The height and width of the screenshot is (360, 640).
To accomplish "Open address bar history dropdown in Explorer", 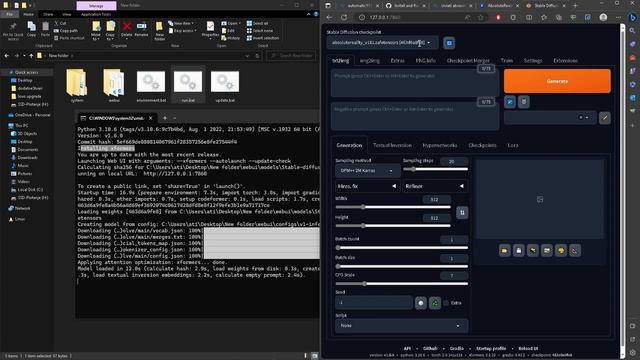I will [x=247, y=56].
